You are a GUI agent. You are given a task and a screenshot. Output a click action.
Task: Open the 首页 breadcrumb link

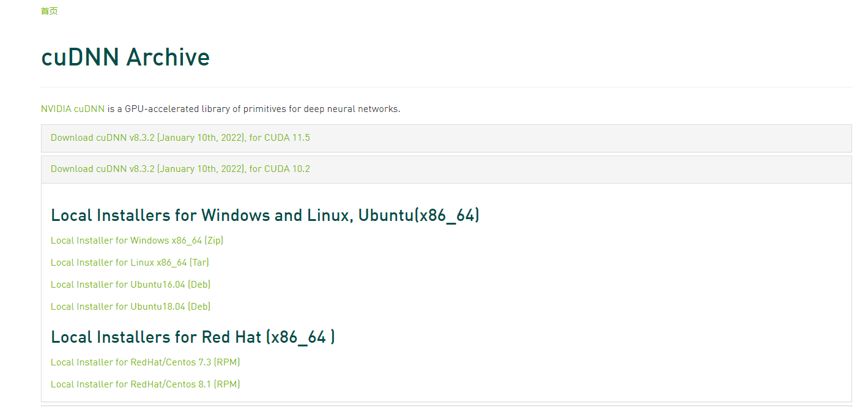49,11
